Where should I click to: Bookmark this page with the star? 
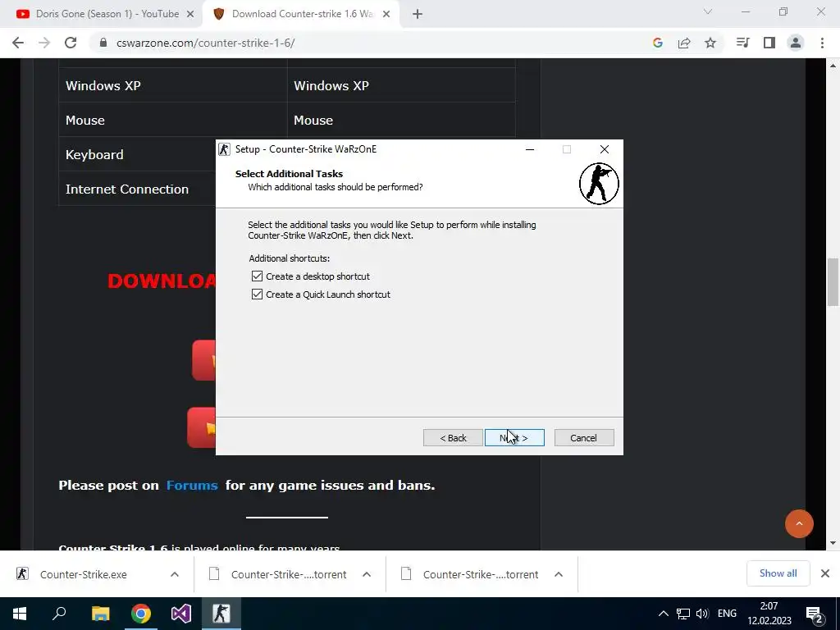710,43
